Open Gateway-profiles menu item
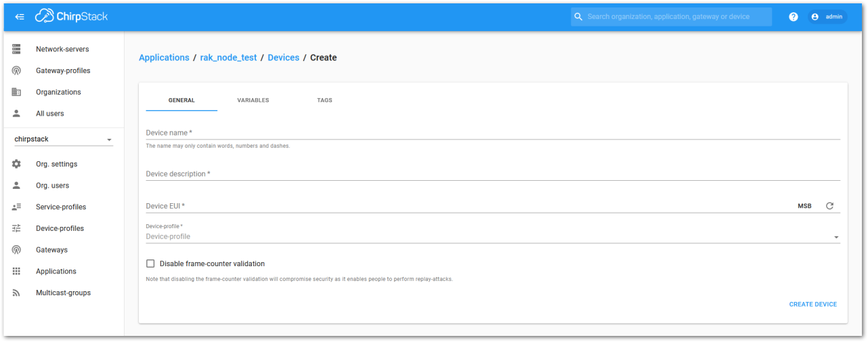Screen dimensions: 868x342 [x=64, y=70]
